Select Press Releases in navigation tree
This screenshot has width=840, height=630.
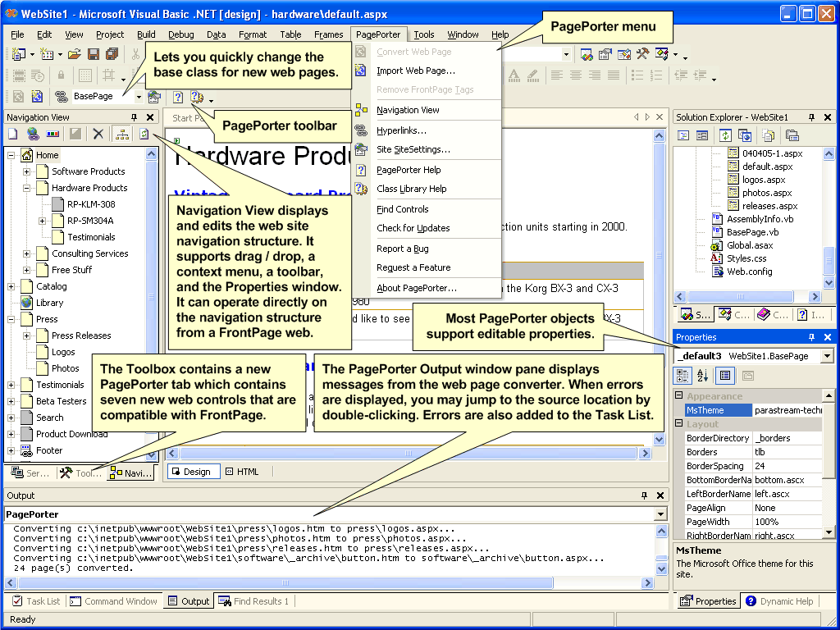(x=81, y=336)
